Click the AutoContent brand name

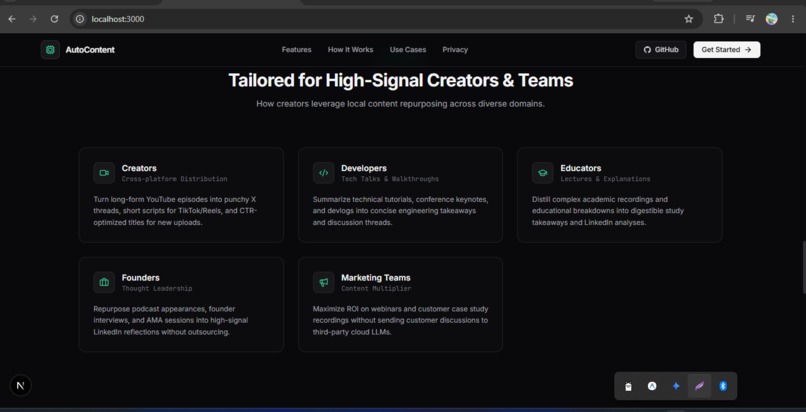(90, 50)
